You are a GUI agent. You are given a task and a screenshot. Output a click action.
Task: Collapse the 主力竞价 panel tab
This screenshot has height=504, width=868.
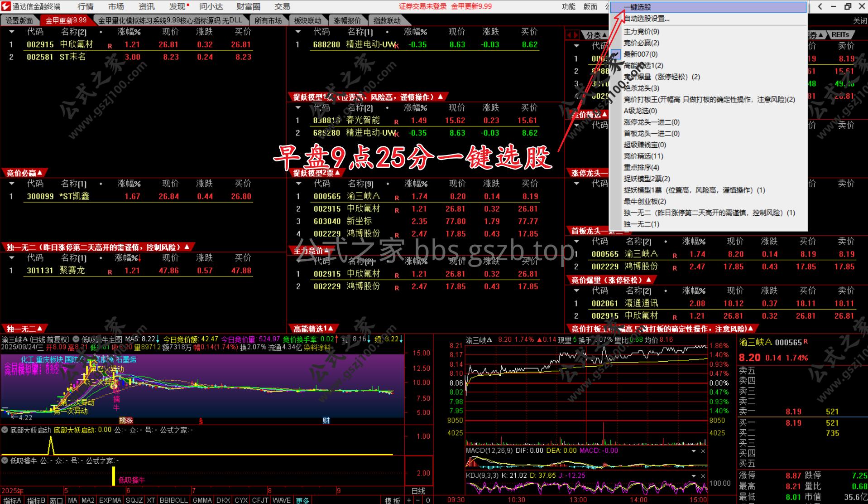click(312, 251)
